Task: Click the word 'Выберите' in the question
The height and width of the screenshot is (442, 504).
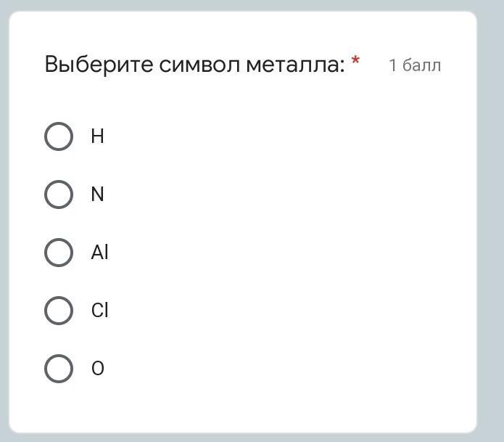Action: pos(99,65)
